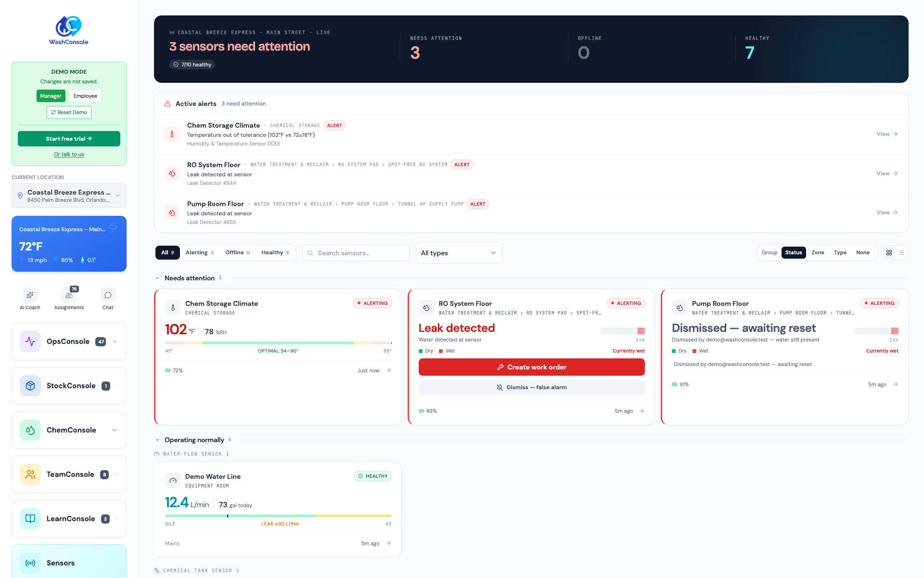Click the weather card showing 72°F
This screenshot has width=924, height=578.
tap(69, 244)
